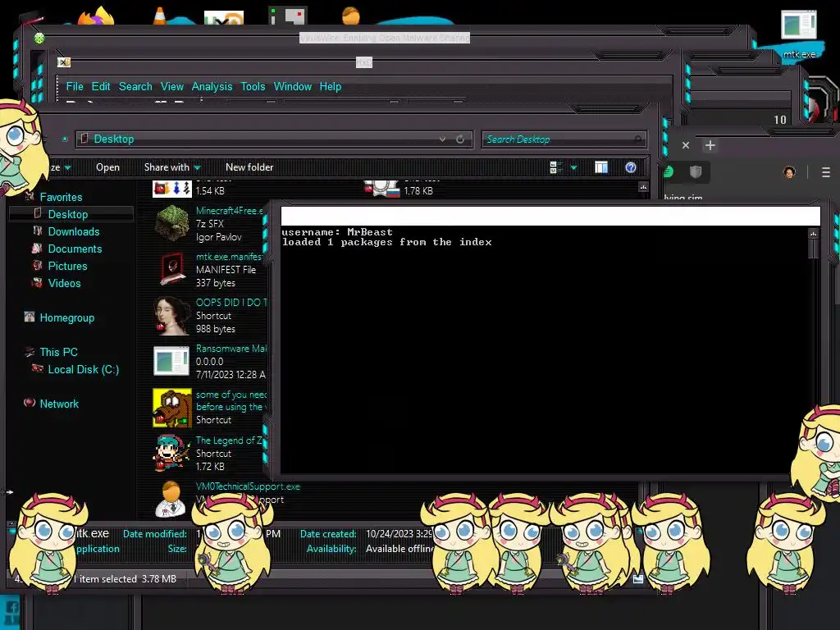This screenshot has height=630, width=840.
Task: Open the Window menu
Action: [x=293, y=86]
